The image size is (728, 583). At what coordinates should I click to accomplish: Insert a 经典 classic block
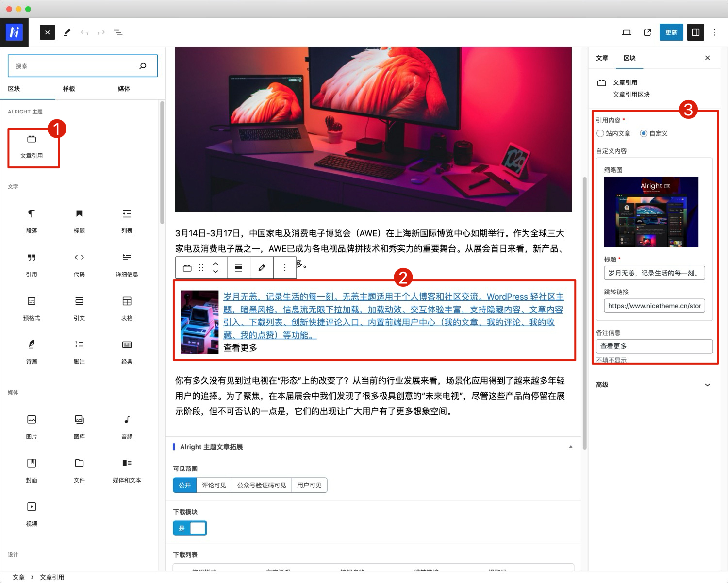127,352
